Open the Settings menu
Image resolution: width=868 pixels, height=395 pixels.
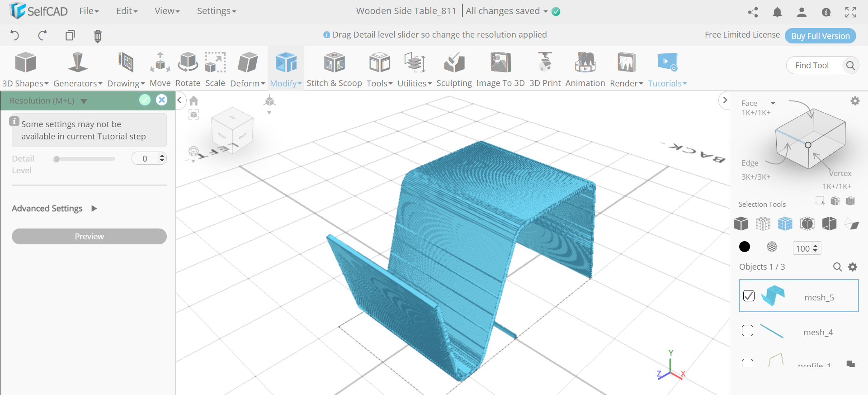[216, 11]
